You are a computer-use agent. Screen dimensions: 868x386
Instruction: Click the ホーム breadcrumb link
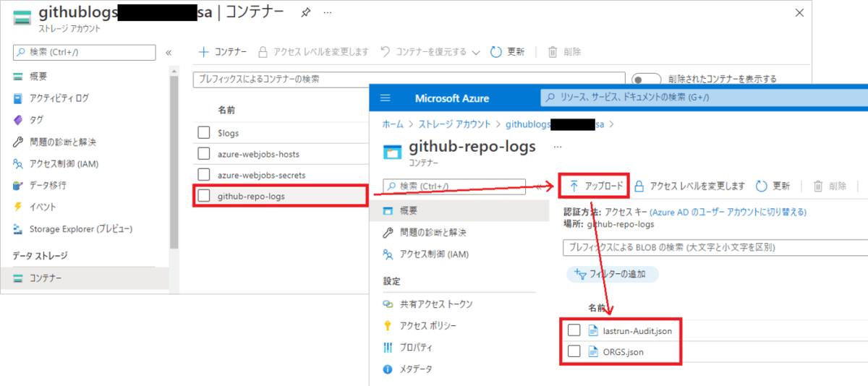393,124
